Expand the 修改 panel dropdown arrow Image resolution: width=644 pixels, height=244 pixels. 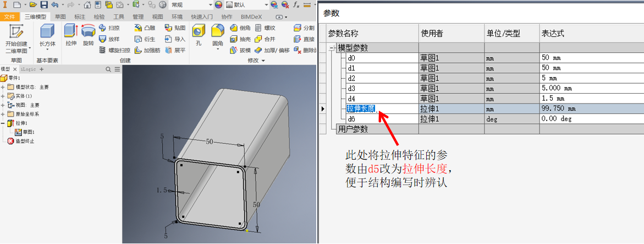(x=263, y=61)
